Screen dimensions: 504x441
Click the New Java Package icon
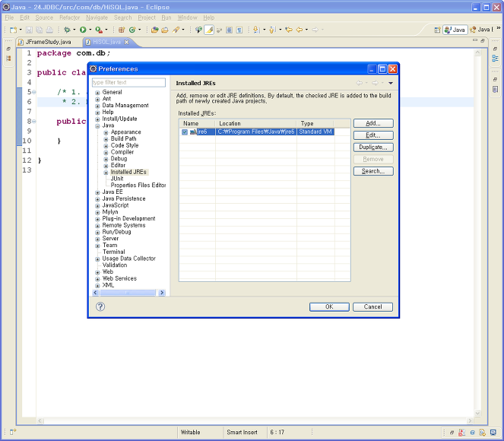[x=122, y=30]
